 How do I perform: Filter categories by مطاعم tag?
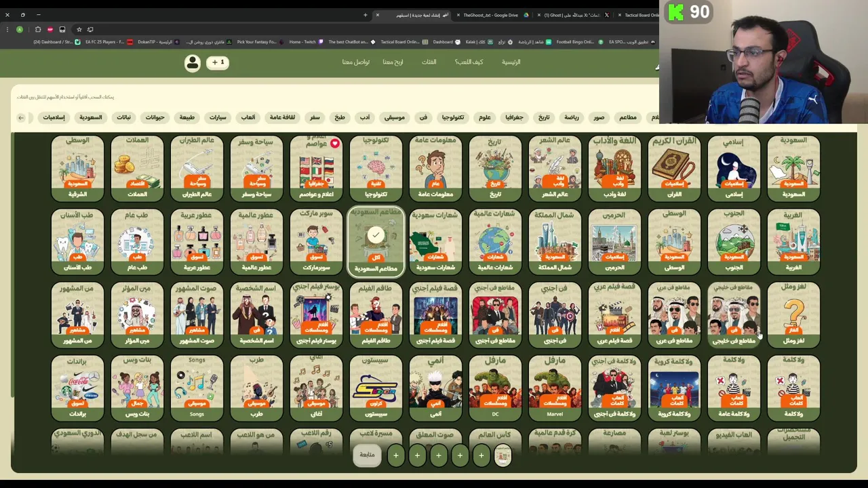click(628, 117)
